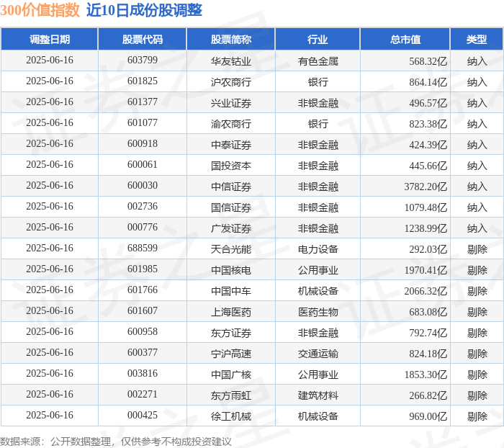Select stock name 中国广核
This screenshot has width=504, height=448.
point(231,375)
